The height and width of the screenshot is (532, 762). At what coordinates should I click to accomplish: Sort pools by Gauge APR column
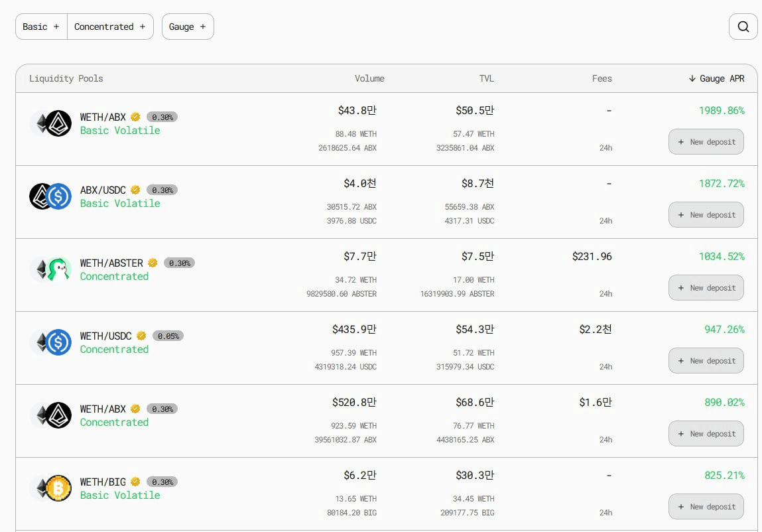tap(716, 78)
